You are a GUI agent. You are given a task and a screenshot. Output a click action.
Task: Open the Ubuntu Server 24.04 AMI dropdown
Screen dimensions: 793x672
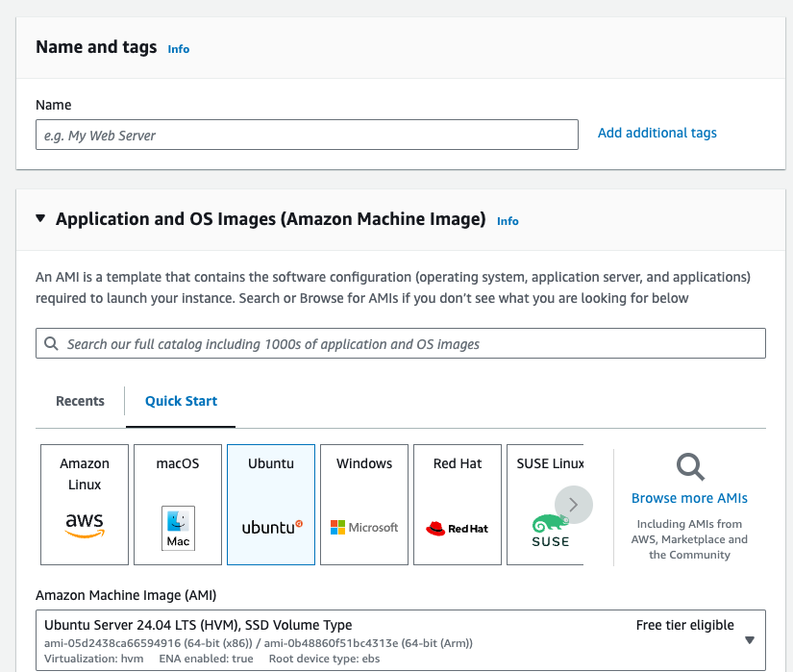point(401,640)
